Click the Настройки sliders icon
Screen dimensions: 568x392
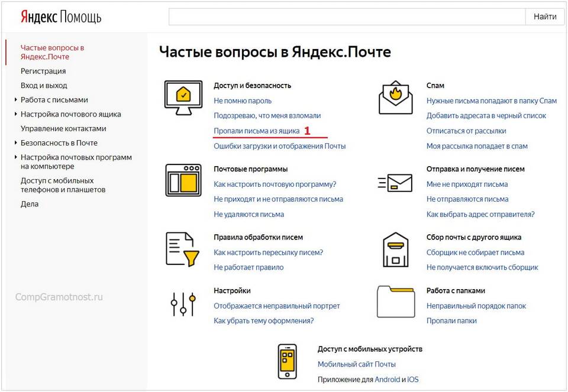[x=183, y=304]
